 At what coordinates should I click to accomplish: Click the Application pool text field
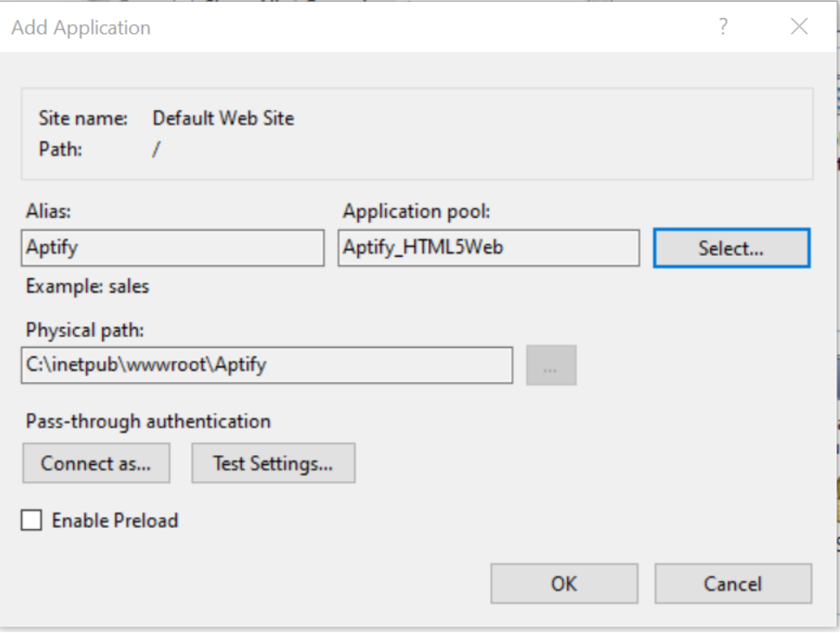(x=489, y=248)
